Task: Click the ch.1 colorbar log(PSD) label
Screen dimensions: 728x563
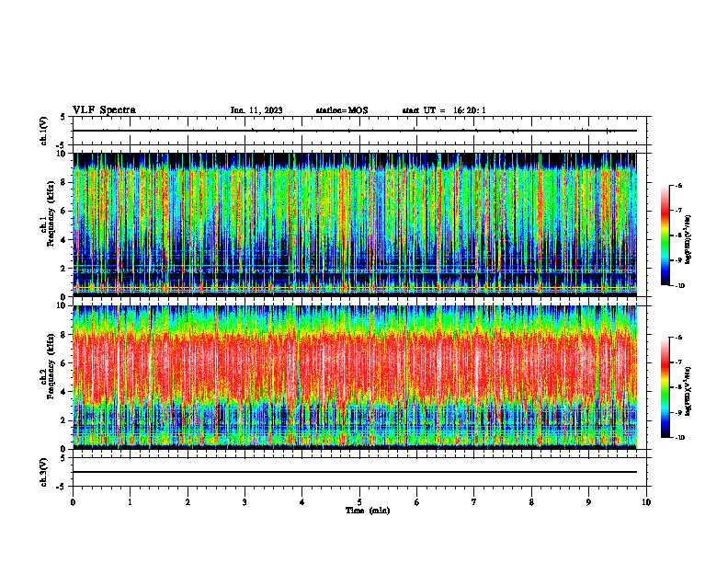Action: (688, 239)
